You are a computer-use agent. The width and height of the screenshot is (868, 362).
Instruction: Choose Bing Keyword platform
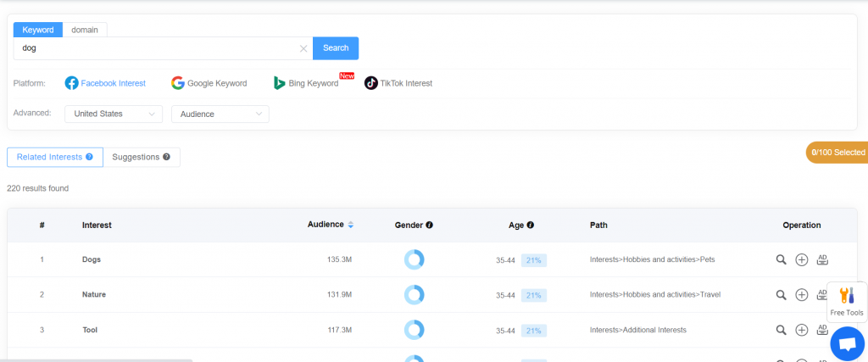coord(306,83)
